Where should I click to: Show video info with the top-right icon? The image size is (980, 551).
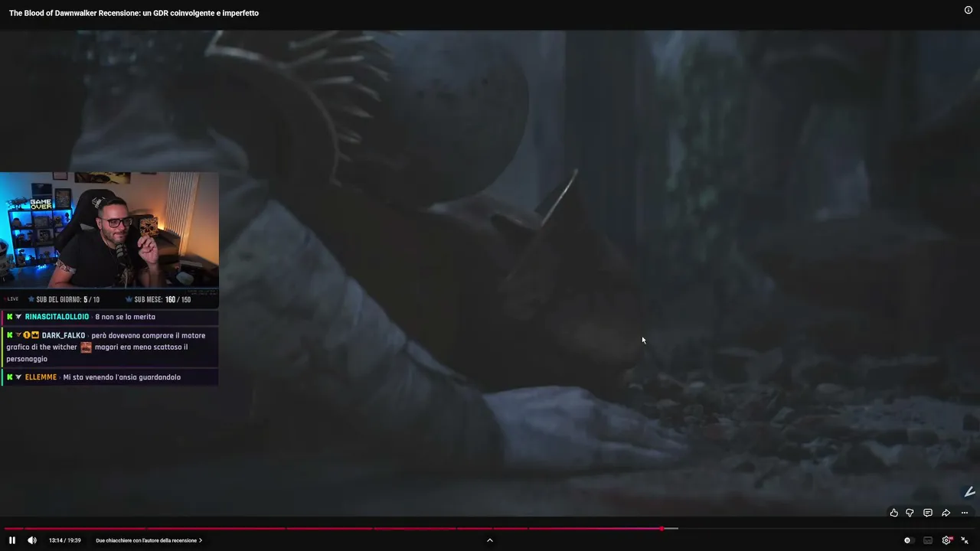tap(968, 10)
